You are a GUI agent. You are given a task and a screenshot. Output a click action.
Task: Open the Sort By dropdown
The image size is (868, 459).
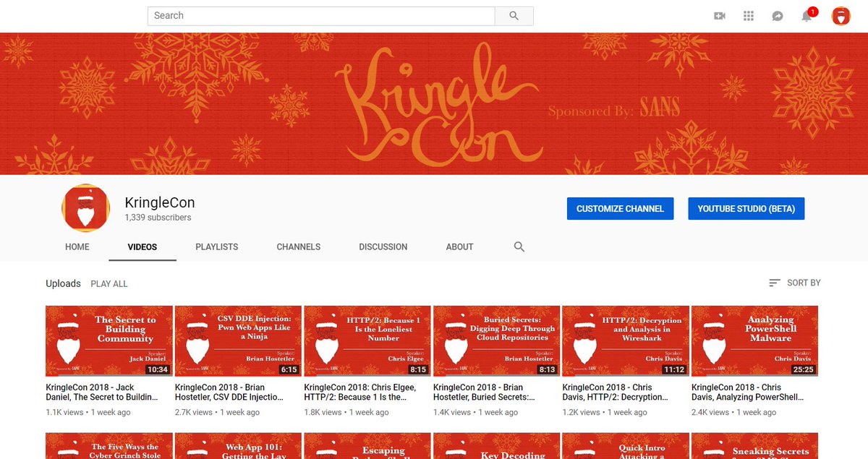click(794, 283)
